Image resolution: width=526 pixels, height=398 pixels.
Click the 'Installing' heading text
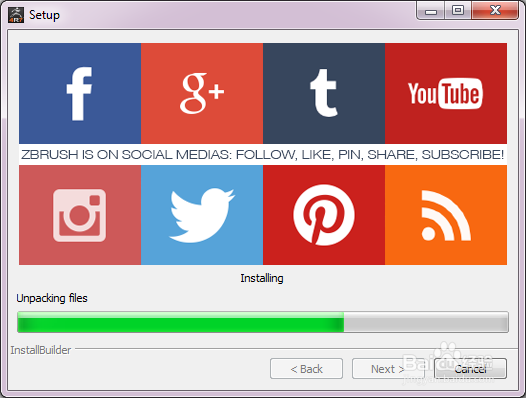(262, 278)
